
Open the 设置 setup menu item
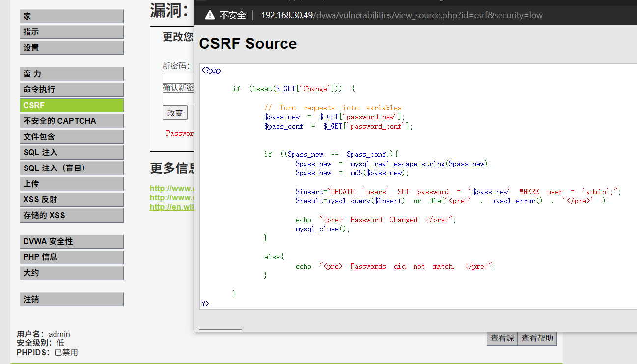(72, 48)
